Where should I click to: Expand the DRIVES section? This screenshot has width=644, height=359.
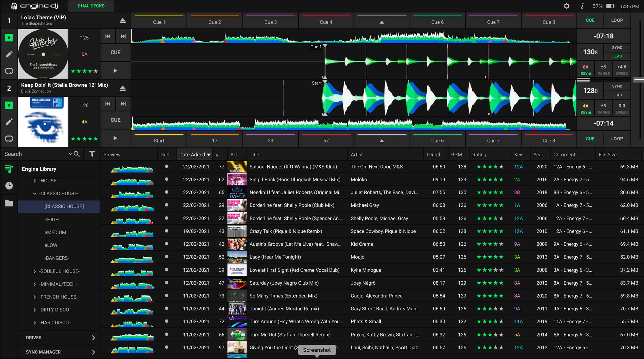pos(93,338)
